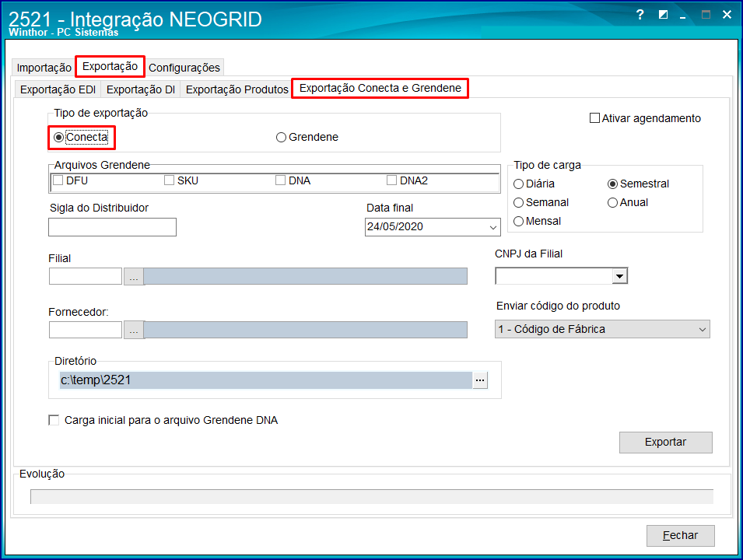Switch to the Exportação tab

[110, 66]
